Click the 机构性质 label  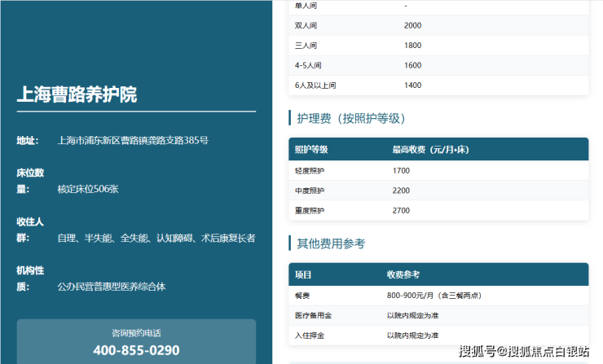(x=30, y=278)
